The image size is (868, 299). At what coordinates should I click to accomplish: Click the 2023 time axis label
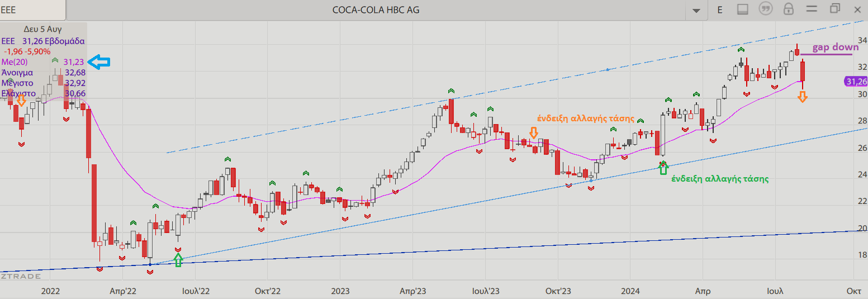point(340,291)
